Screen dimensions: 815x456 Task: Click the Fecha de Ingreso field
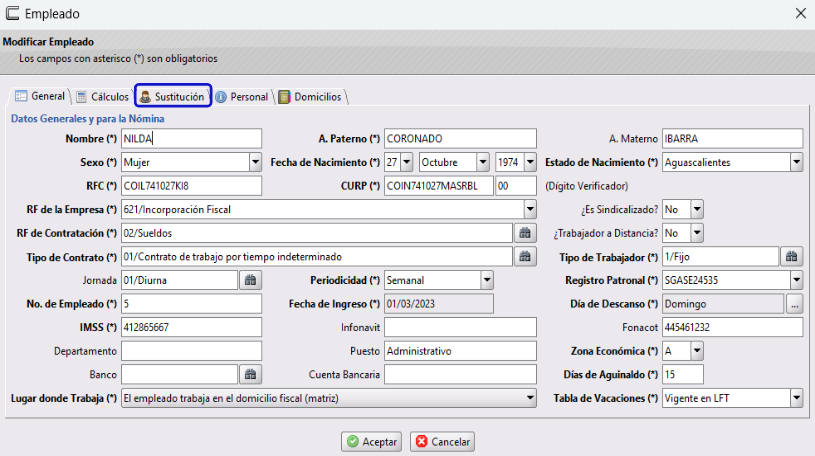point(439,304)
